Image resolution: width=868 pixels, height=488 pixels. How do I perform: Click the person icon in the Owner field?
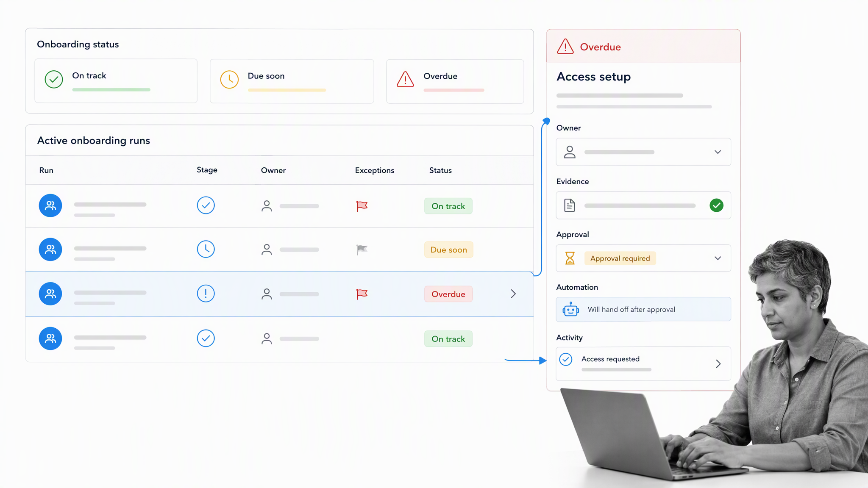point(570,152)
